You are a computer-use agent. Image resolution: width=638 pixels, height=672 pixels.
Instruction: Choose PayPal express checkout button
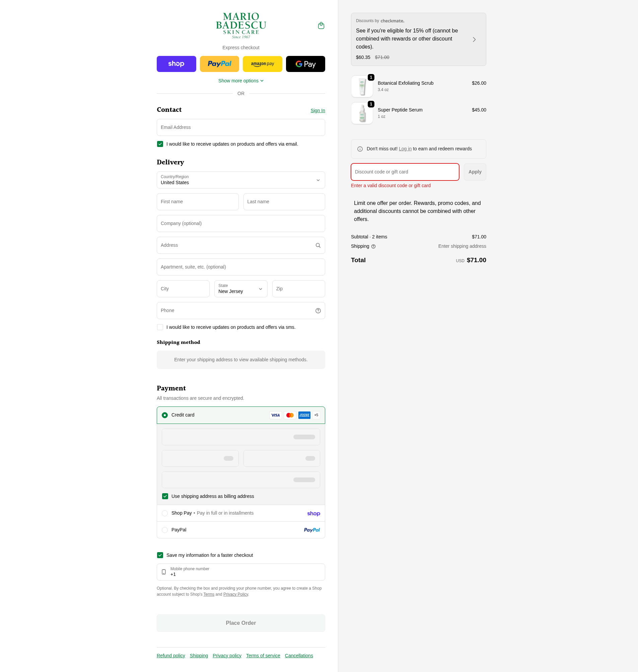(x=219, y=64)
